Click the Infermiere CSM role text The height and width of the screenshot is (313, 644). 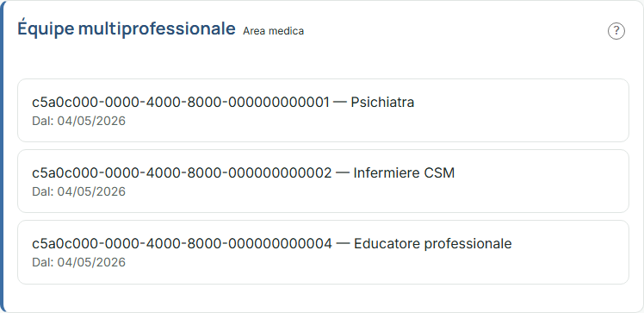tap(404, 173)
